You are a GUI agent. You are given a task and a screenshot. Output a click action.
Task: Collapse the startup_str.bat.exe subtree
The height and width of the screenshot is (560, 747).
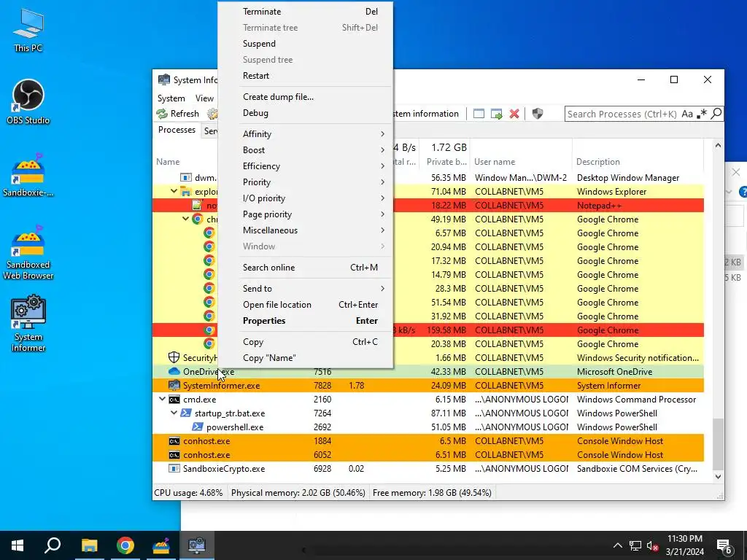(174, 413)
